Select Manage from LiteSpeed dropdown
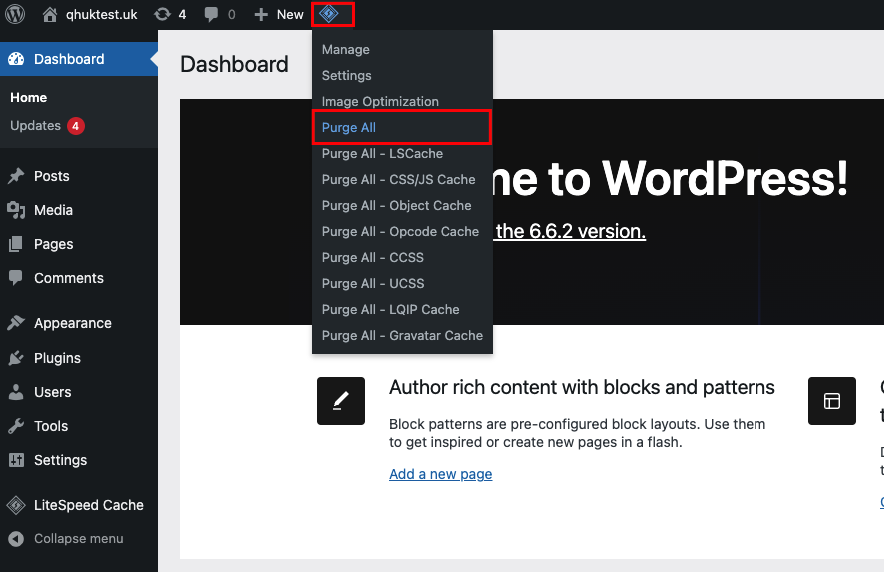This screenshot has height=572, width=884. click(x=346, y=50)
